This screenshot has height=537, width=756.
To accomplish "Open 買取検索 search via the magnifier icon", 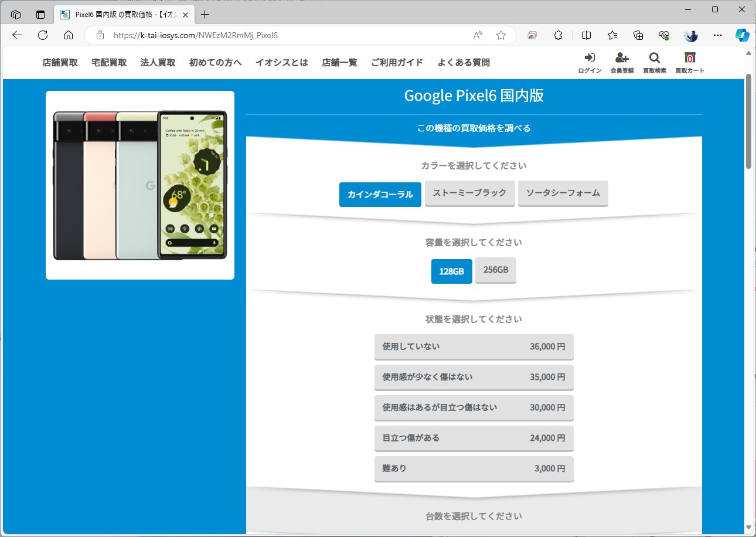I will click(654, 63).
